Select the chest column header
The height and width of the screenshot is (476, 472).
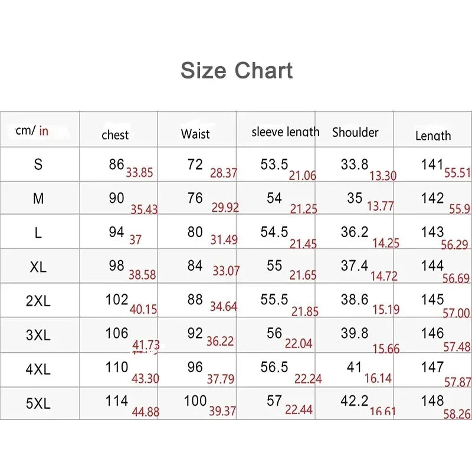coord(115,135)
